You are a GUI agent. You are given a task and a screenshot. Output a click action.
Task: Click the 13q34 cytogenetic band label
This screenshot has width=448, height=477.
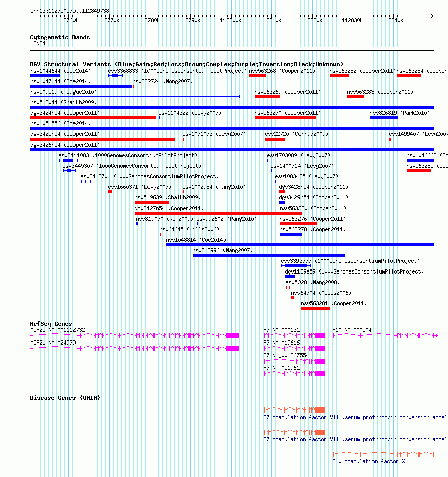[x=38, y=43]
